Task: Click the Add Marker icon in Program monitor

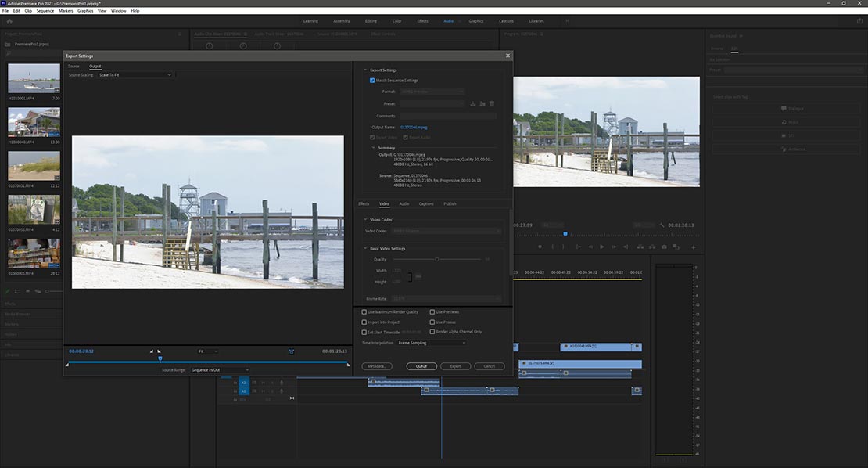Action: [540, 247]
